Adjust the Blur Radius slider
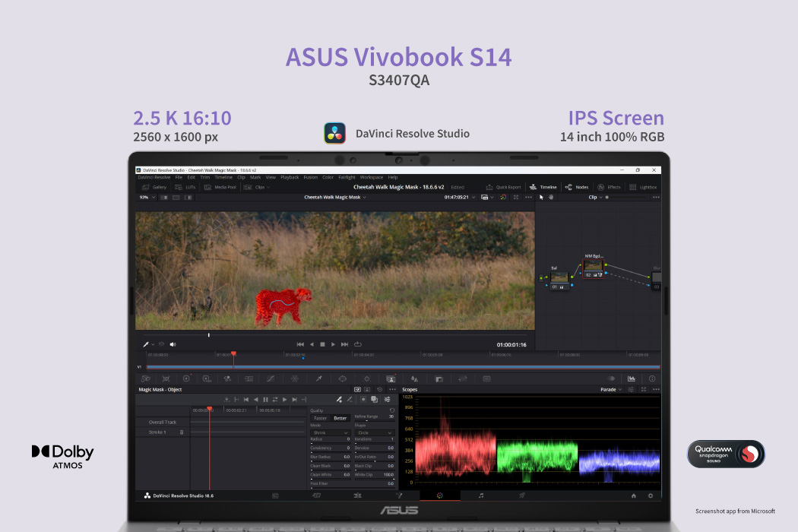The height and width of the screenshot is (532, 798). [x=330, y=461]
